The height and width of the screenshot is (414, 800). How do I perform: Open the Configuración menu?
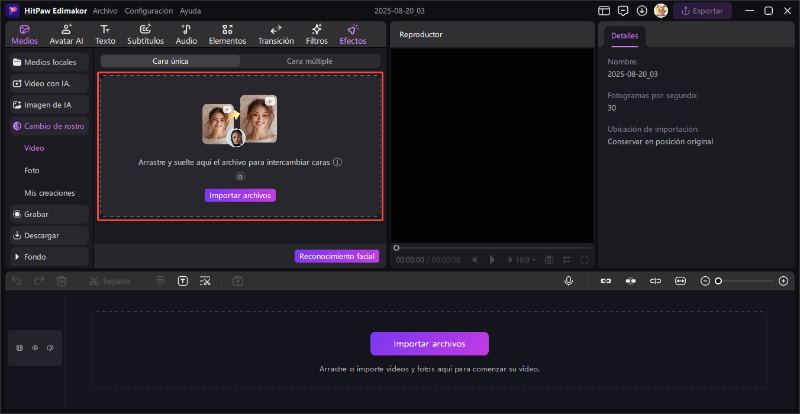pyautogui.click(x=148, y=11)
